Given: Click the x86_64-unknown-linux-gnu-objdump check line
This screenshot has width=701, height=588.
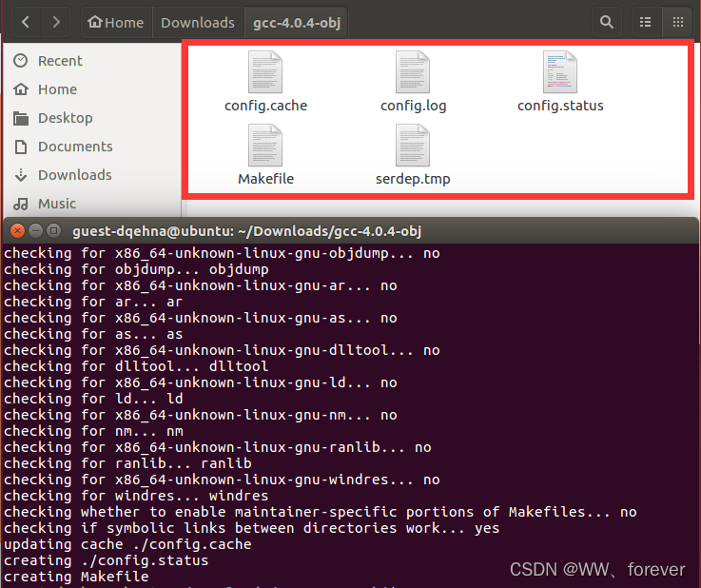Looking at the screenshot, I should tap(222, 253).
